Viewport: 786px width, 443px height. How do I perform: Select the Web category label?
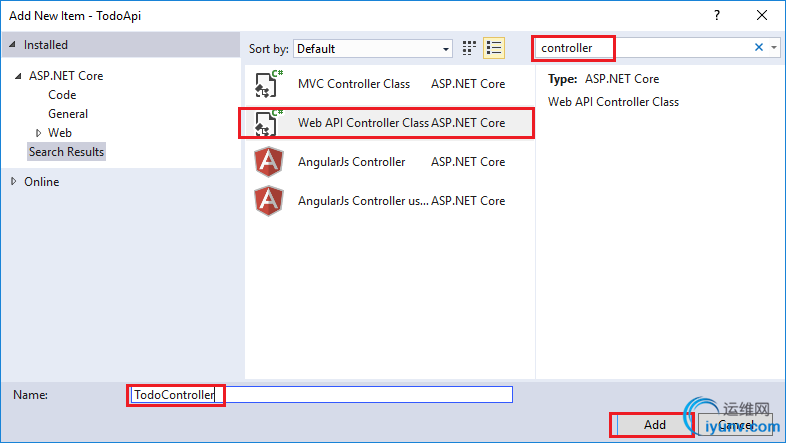pos(60,133)
